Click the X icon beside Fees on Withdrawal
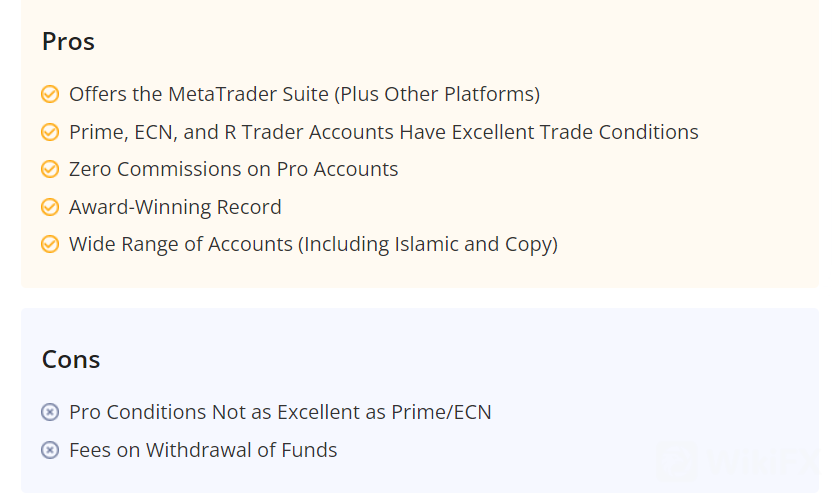 (50, 451)
